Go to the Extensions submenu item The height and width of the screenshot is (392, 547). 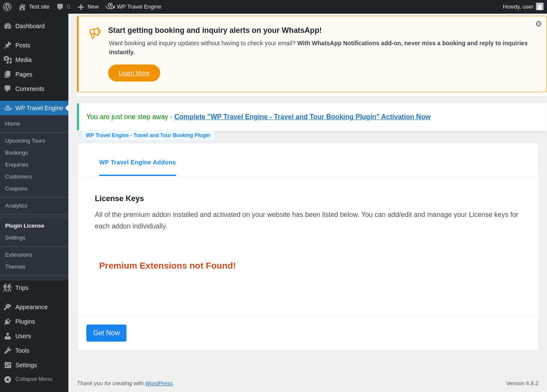pos(19,255)
